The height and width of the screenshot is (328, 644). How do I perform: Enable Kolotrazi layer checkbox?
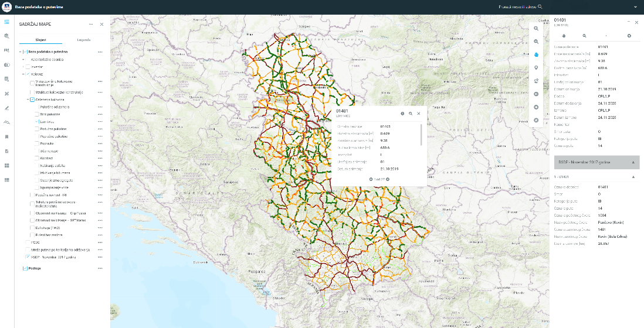pos(37,158)
